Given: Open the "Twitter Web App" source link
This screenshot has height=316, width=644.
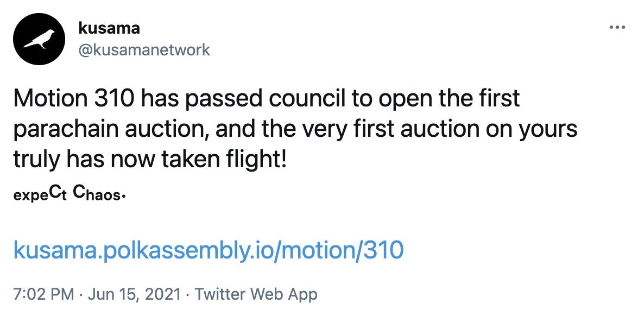Looking at the screenshot, I should 256,294.
